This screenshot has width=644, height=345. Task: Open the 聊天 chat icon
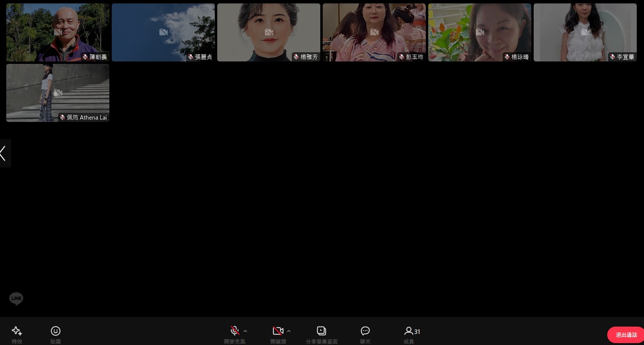(x=365, y=331)
